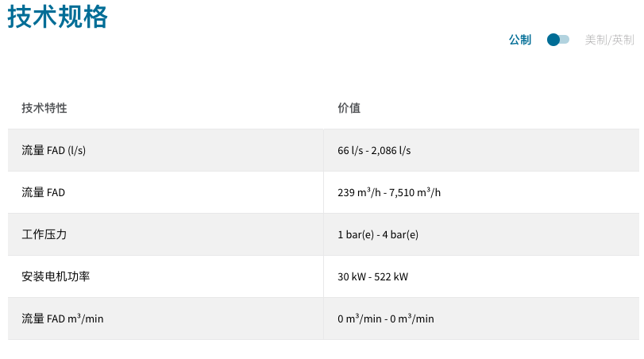Image resolution: width=644 pixels, height=359 pixels.
Task: Click the 技术特性 column header
Action: coord(44,108)
